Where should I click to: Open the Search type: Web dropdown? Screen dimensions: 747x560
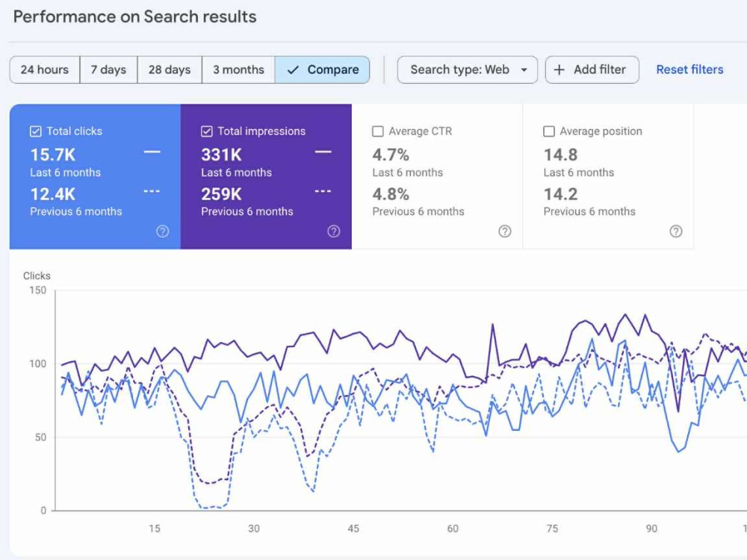pos(468,69)
